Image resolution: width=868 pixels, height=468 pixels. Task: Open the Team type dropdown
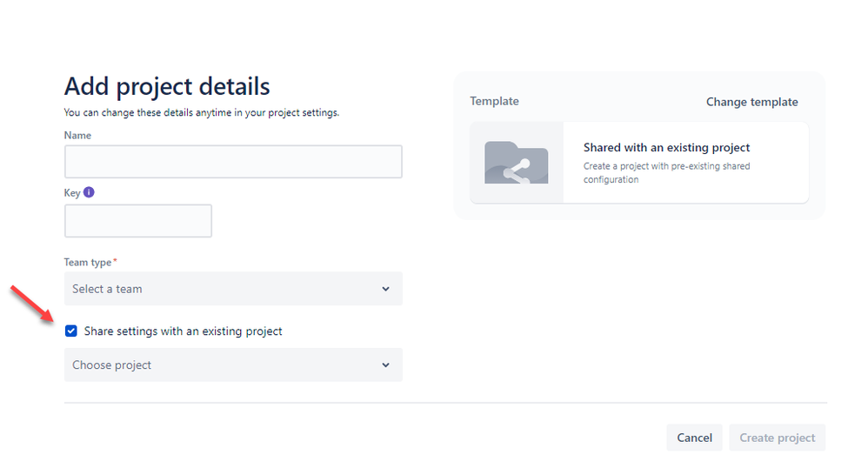coord(233,289)
